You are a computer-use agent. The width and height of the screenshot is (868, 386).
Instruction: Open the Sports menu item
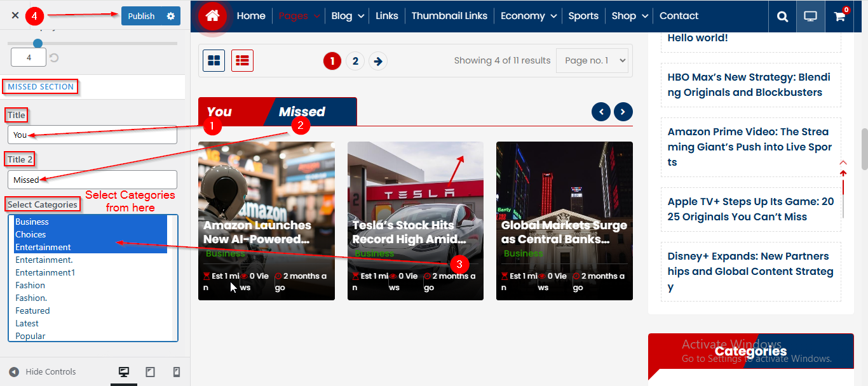point(583,16)
